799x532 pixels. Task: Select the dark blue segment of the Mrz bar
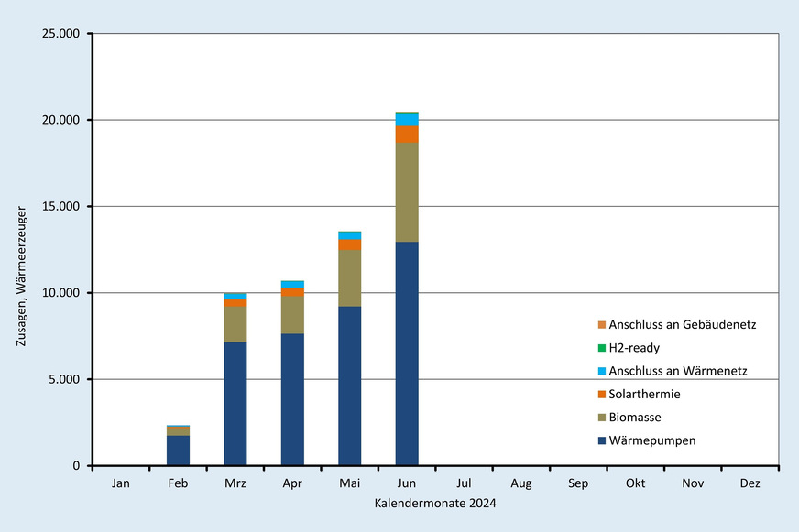pyautogui.click(x=235, y=404)
